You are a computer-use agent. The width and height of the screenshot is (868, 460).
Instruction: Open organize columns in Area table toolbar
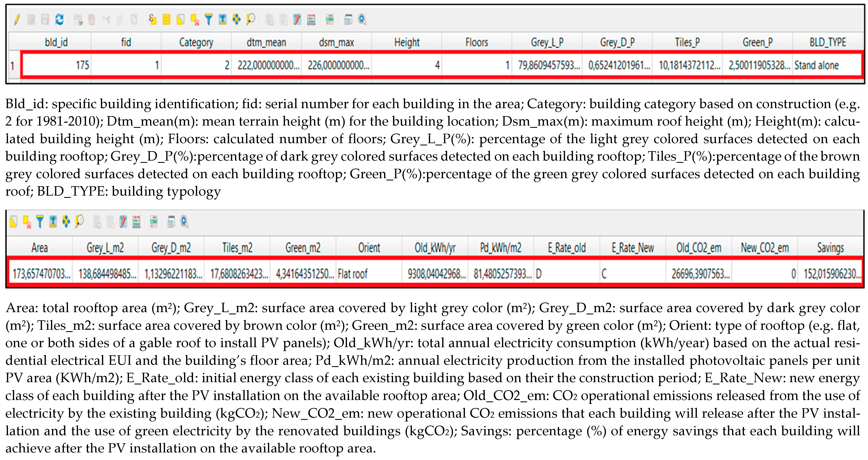123,222
